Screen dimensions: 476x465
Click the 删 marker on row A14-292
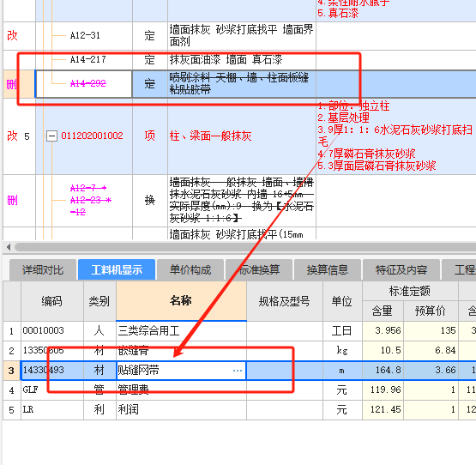point(11,84)
